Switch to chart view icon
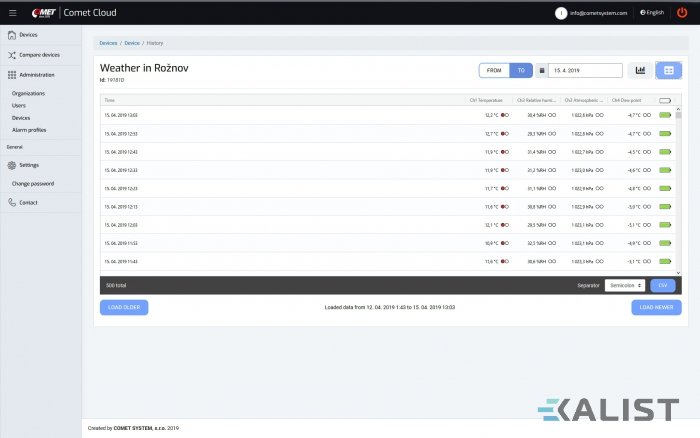This screenshot has width=700, height=438. tap(640, 70)
